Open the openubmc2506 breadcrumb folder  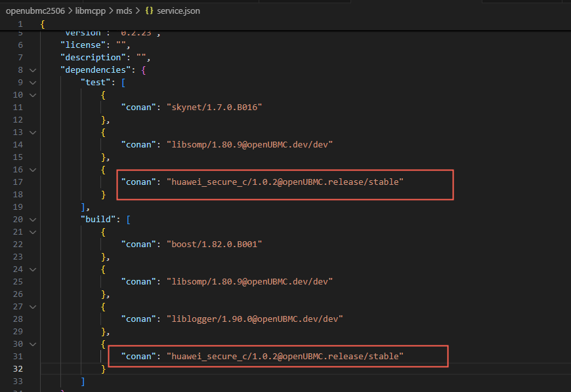click(x=35, y=11)
